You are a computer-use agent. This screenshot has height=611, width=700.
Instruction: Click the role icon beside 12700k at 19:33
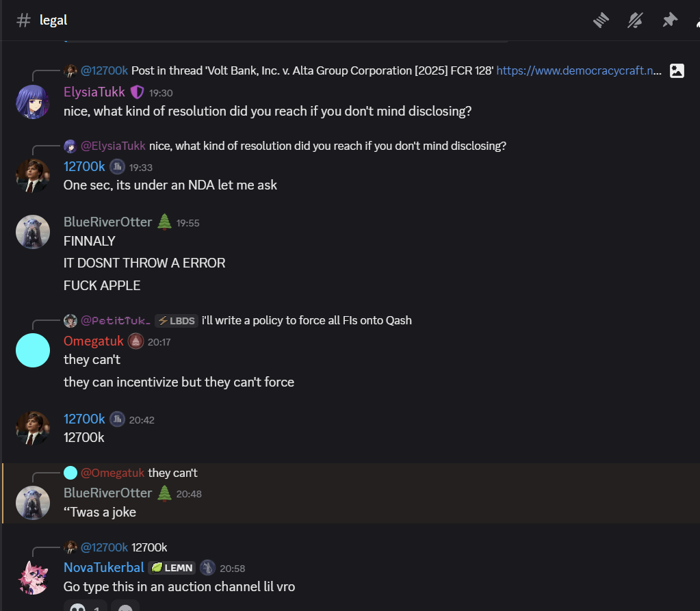(117, 166)
